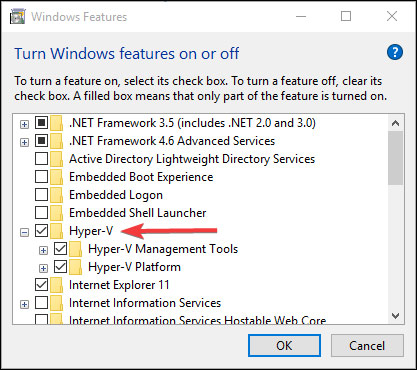Close the Windows Features dialog
417x370 pixels.
[392, 16]
